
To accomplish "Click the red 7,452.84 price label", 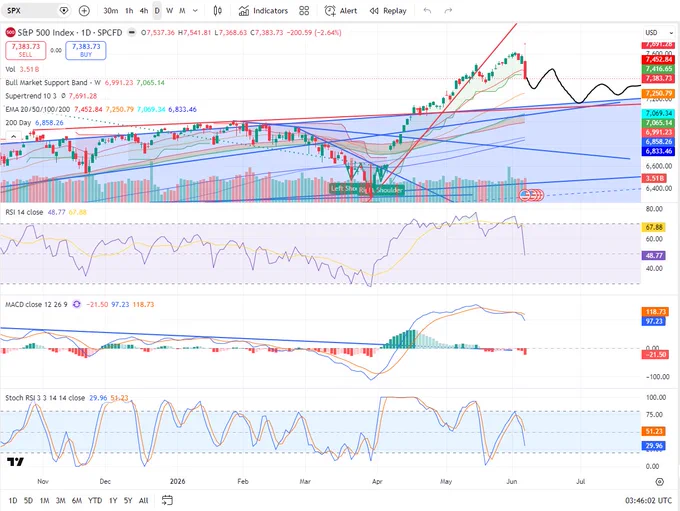I will pyautogui.click(x=659, y=59).
